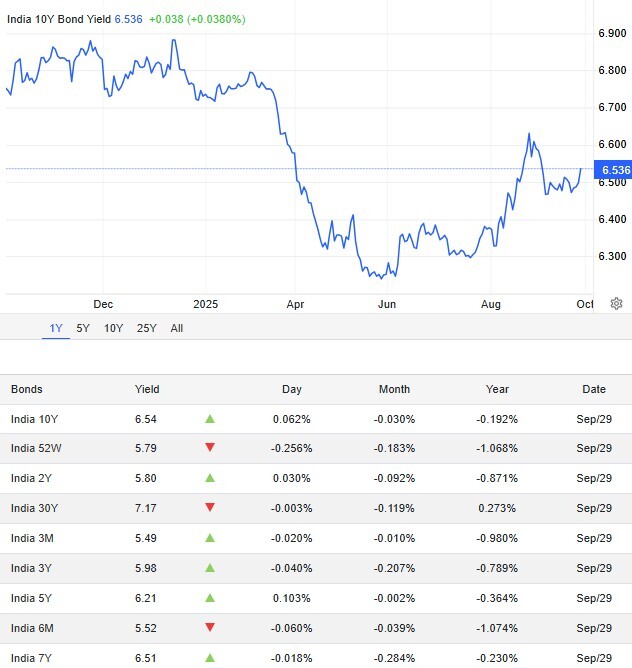This screenshot has width=632, height=668.
Task: Select the 1Y time range tab
Action: [56, 328]
